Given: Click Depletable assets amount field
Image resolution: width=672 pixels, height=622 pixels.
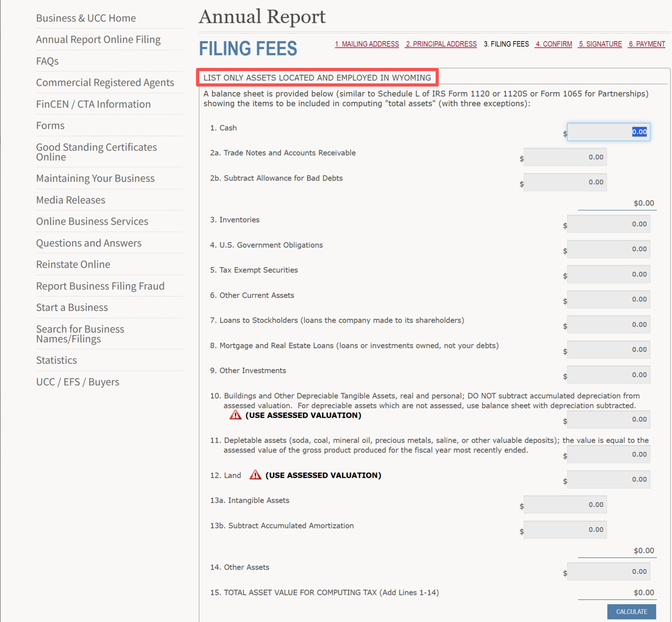Looking at the screenshot, I should (609, 454).
